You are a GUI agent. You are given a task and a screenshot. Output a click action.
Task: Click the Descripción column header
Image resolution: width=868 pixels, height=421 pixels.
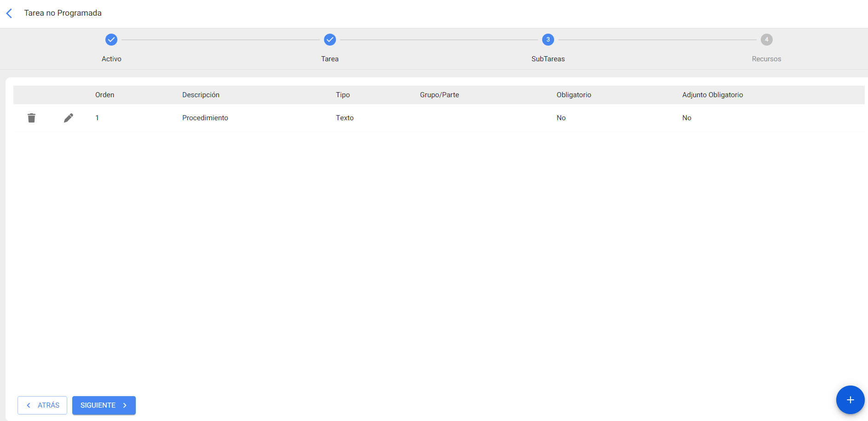[x=201, y=95]
